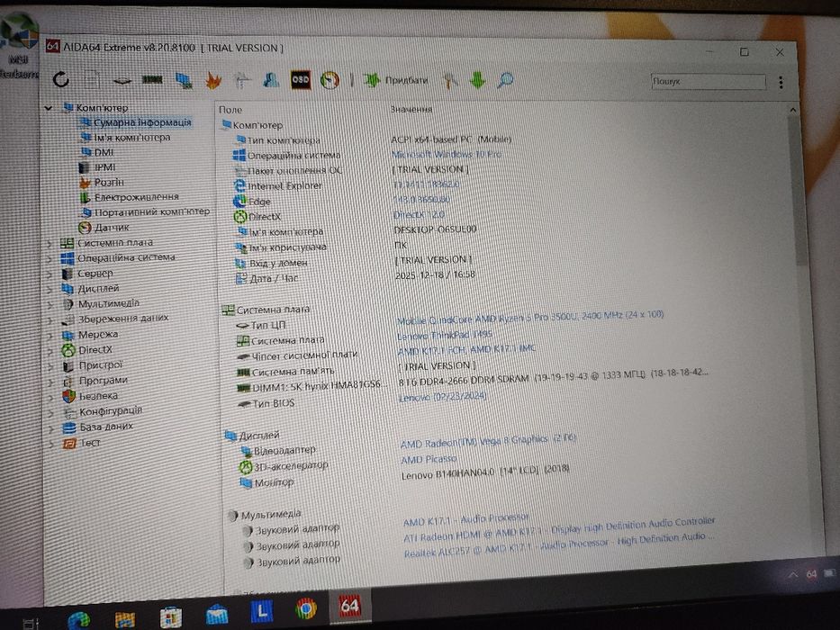The height and width of the screenshot is (630, 840).
Task: Click the AIDA64 taskbar icon
Action: [x=350, y=606]
